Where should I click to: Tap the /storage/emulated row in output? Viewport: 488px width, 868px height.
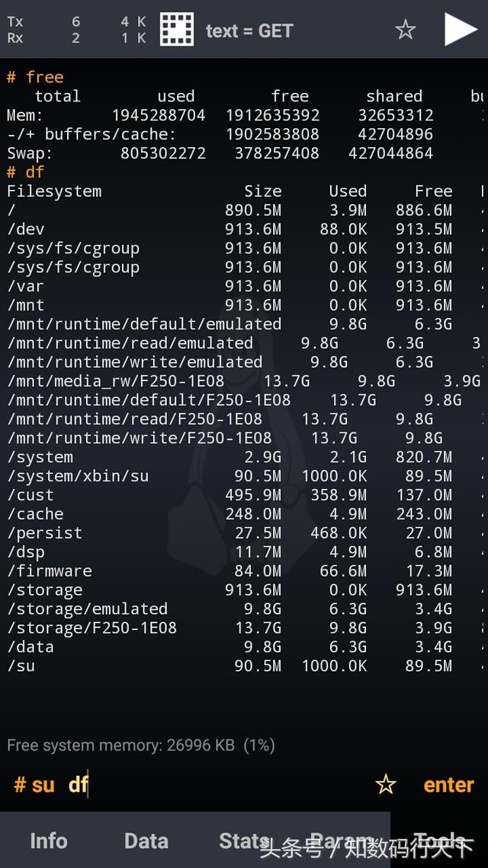click(244, 609)
